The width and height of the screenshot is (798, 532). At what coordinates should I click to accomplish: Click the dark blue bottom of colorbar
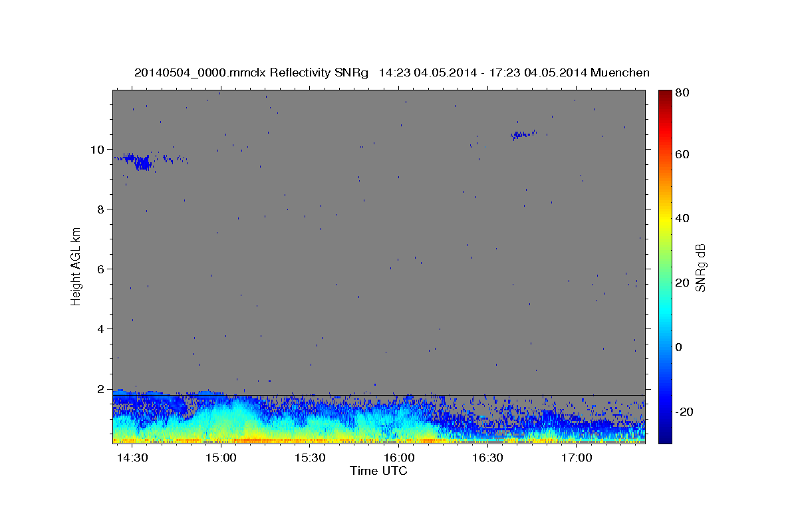(665, 438)
